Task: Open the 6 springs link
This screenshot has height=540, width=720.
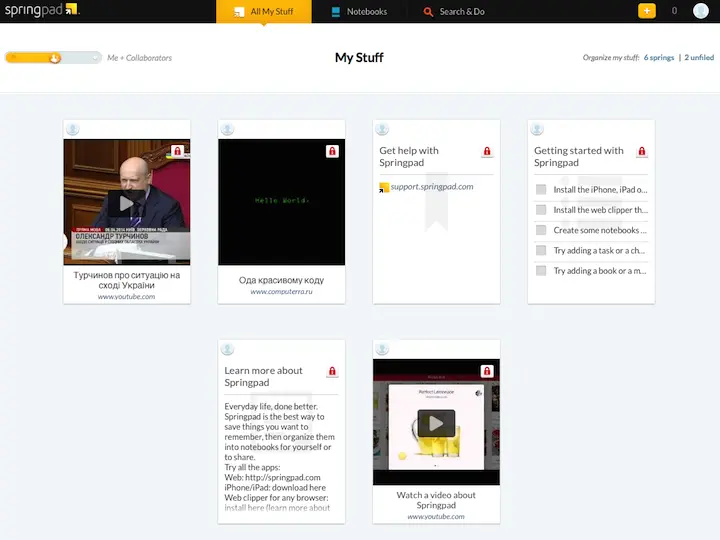Action: pyautogui.click(x=659, y=57)
